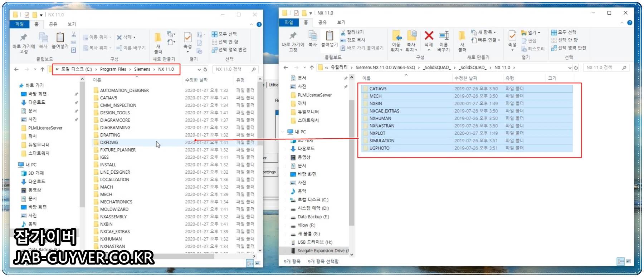
Task: Click invert selection (선택 영역 반전) in left window
Action: [229, 50]
